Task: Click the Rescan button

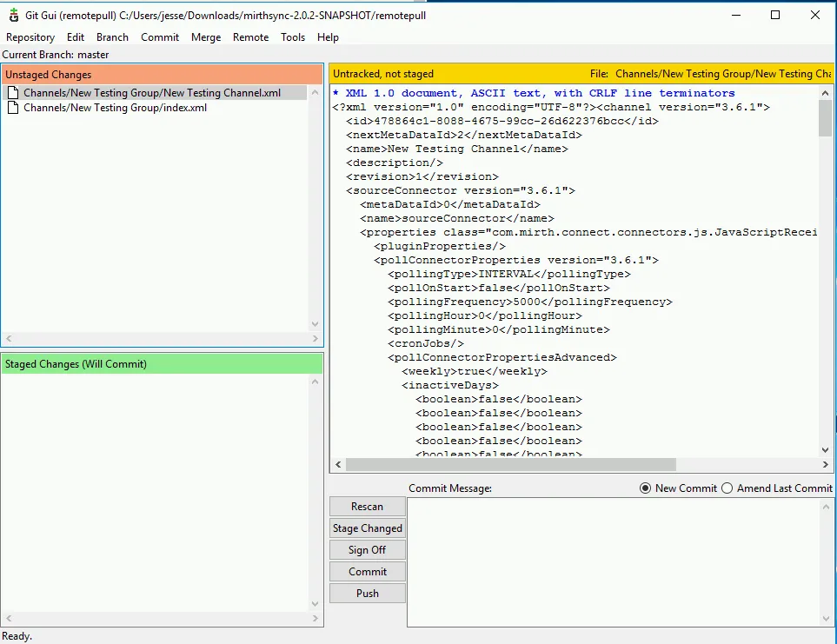Action: [x=367, y=506]
